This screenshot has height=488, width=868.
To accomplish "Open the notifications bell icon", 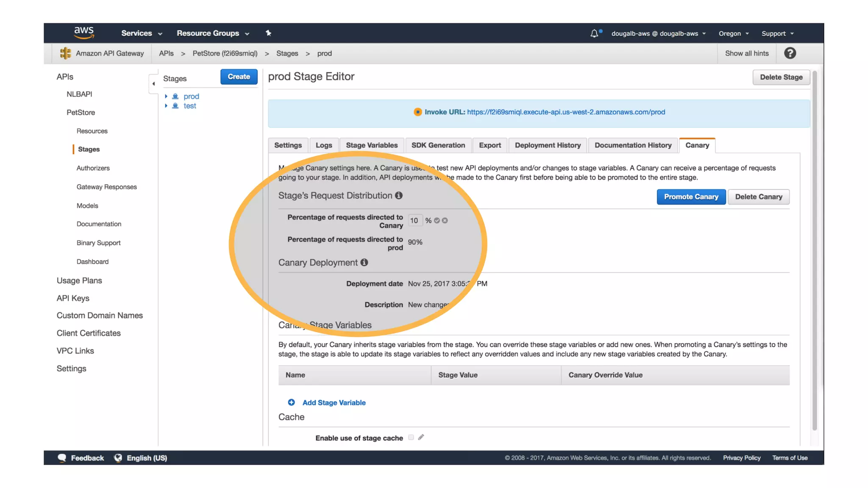I will pyautogui.click(x=594, y=33).
